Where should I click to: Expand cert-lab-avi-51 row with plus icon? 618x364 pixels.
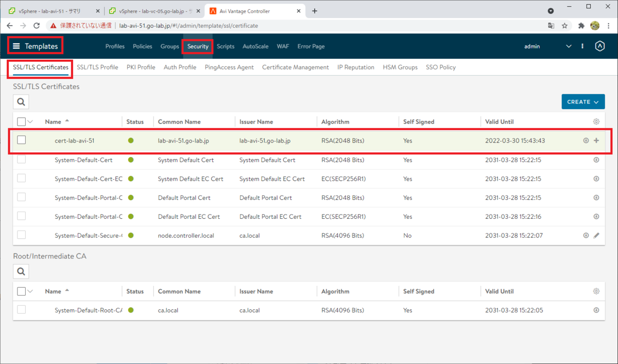(x=596, y=141)
